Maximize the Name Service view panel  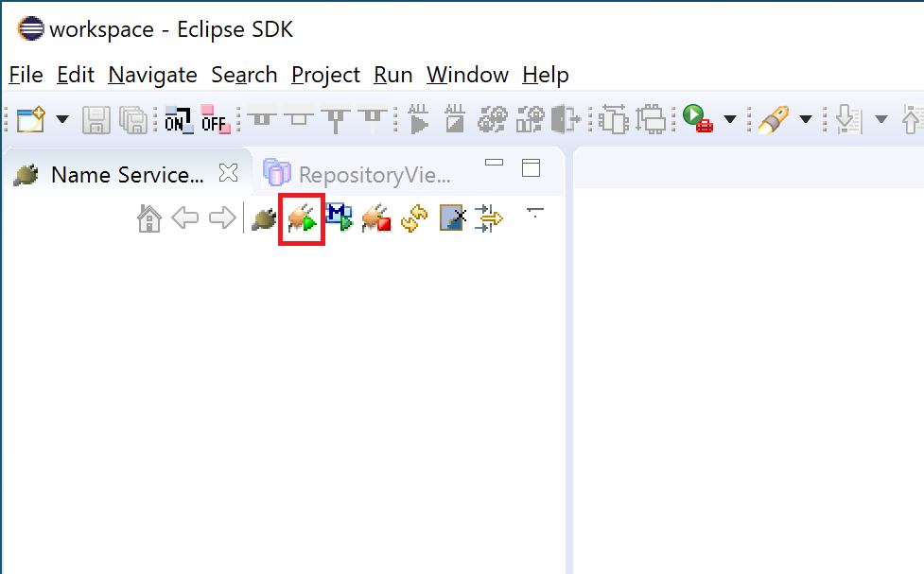coord(532,168)
